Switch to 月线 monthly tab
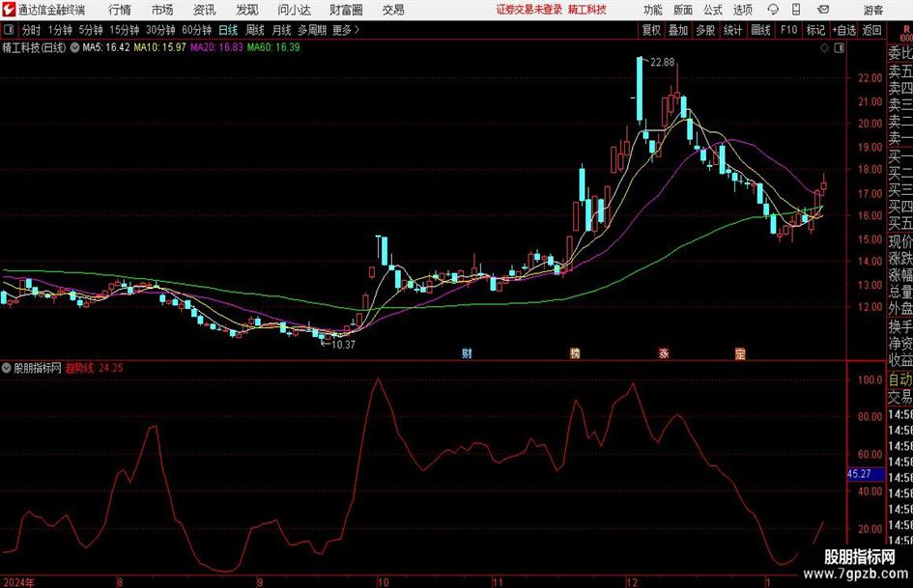Image resolution: width=913 pixels, height=588 pixels. [x=281, y=30]
